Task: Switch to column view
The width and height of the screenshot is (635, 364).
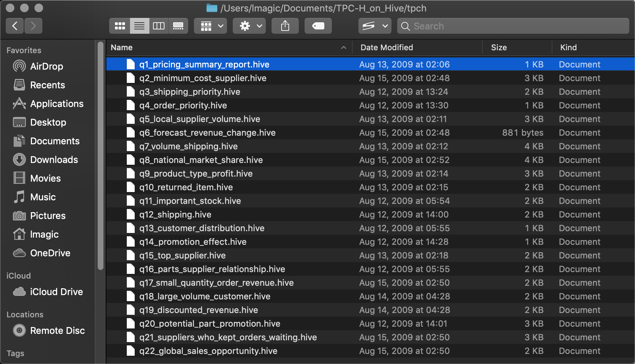Action: pyautogui.click(x=159, y=26)
